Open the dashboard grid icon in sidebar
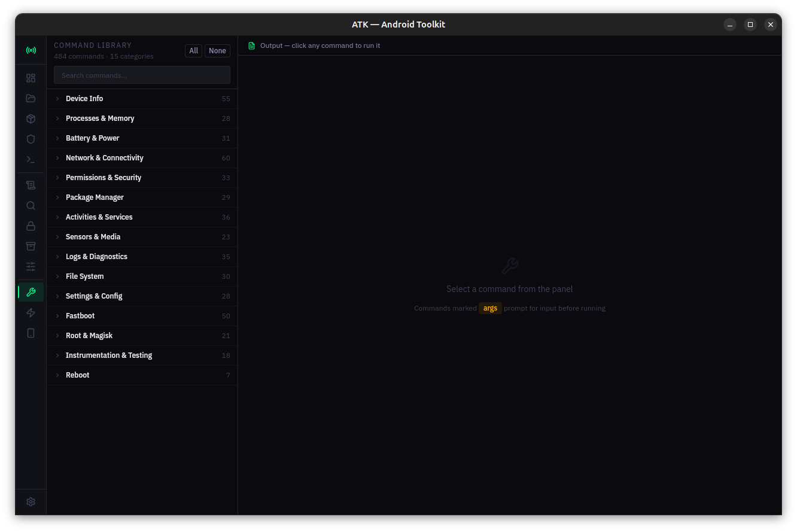The width and height of the screenshot is (797, 532). click(31, 78)
